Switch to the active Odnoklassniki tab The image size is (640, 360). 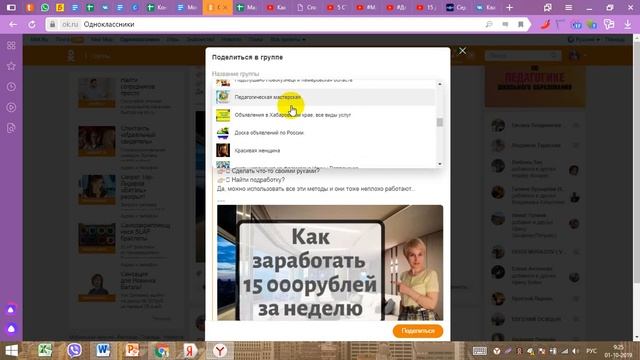[x=218, y=7]
